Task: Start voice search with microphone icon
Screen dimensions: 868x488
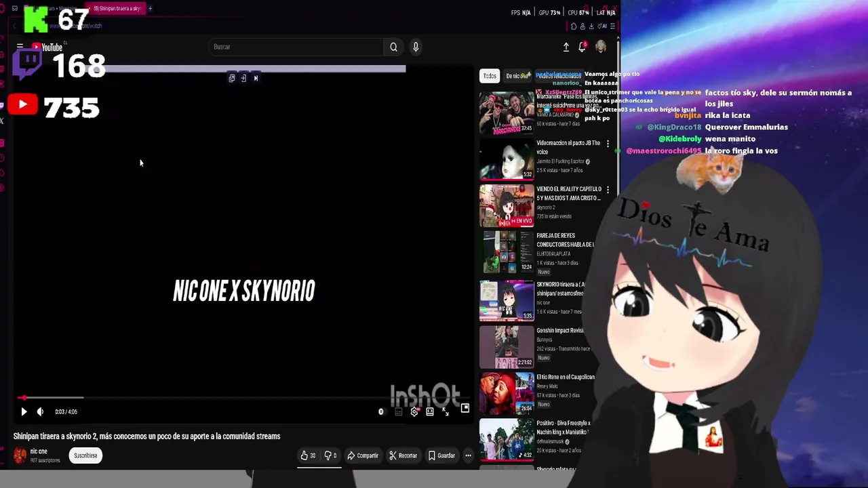Action: 416,47
